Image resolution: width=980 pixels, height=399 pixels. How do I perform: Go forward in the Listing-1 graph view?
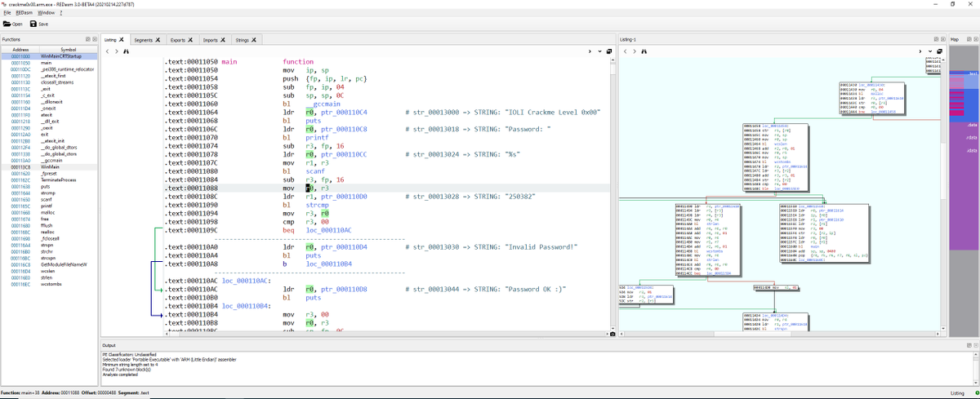(x=633, y=51)
